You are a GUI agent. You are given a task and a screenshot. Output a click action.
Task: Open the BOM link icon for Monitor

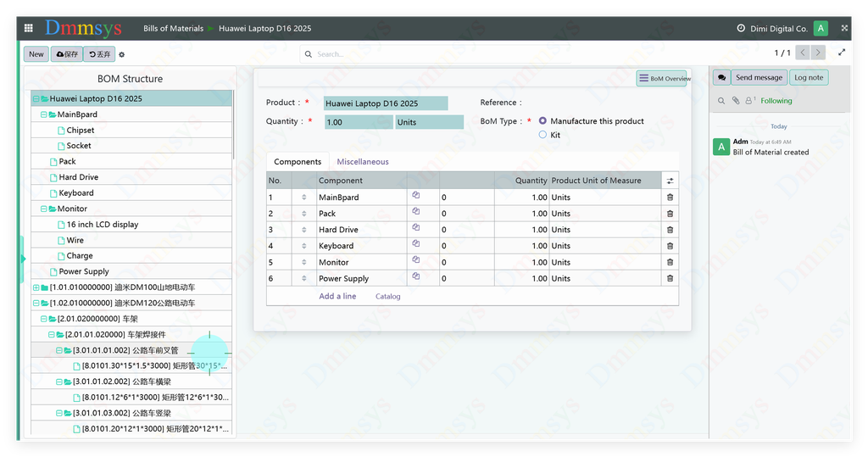tap(415, 259)
